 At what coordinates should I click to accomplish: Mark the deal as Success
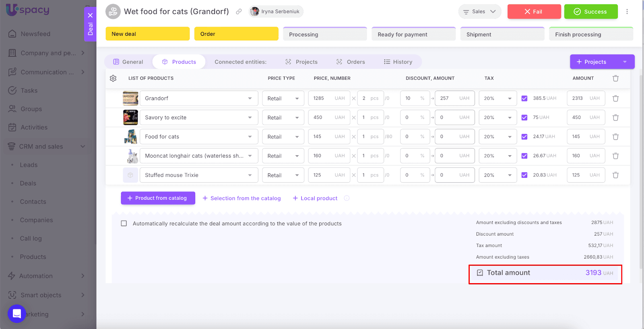click(x=590, y=12)
